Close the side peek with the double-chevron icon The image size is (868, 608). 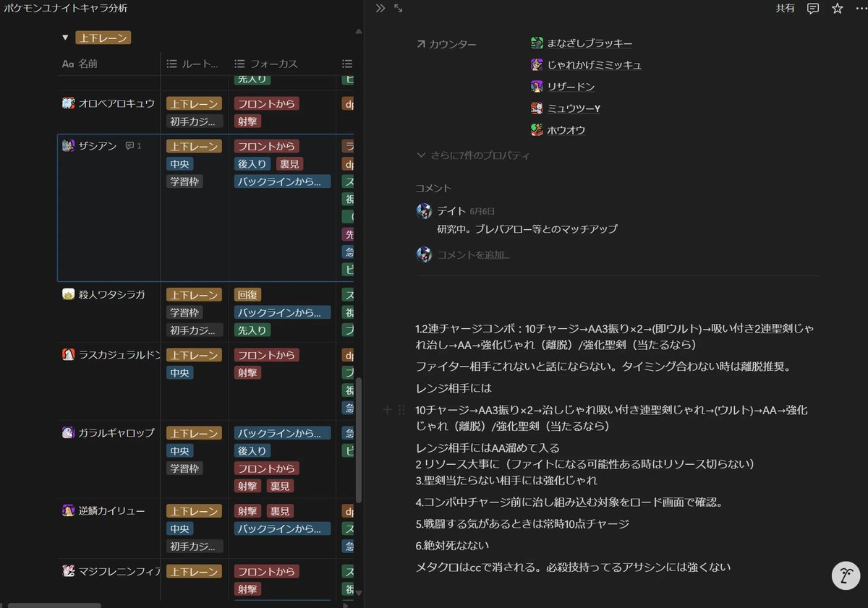tap(379, 9)
